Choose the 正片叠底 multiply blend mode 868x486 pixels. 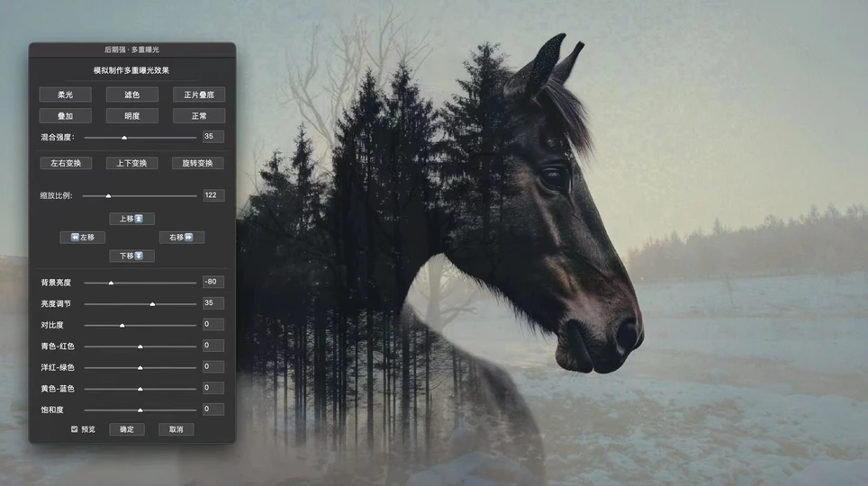[198, 94]
